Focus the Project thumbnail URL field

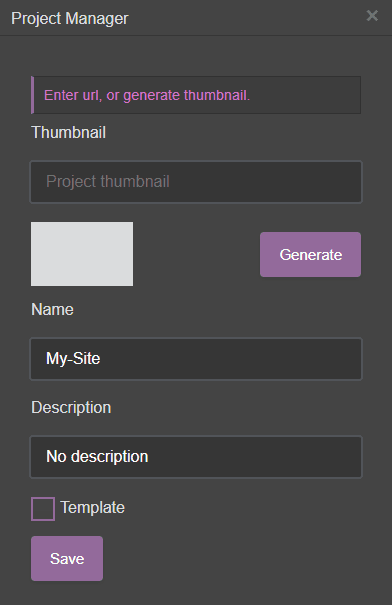tap(196, 182)
